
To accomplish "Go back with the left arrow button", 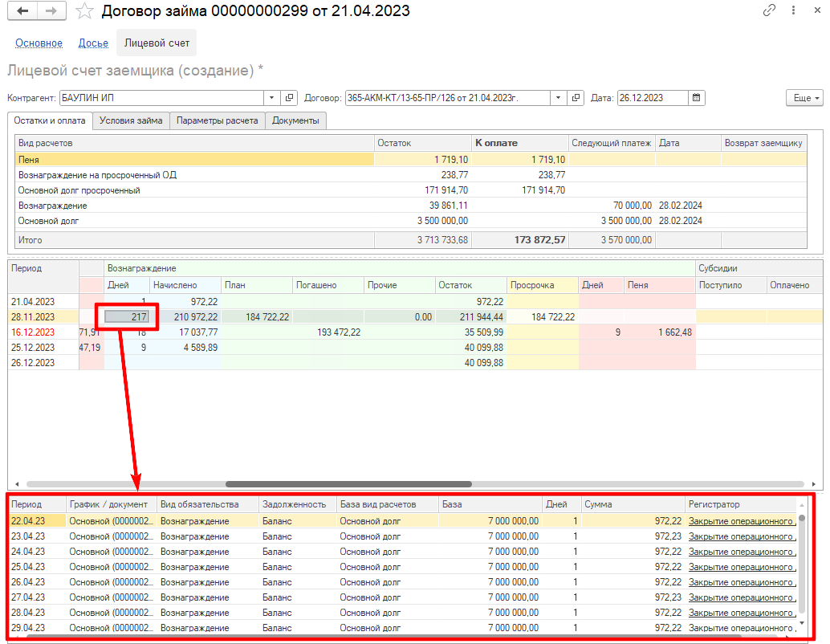I will [x=22, y=10].
